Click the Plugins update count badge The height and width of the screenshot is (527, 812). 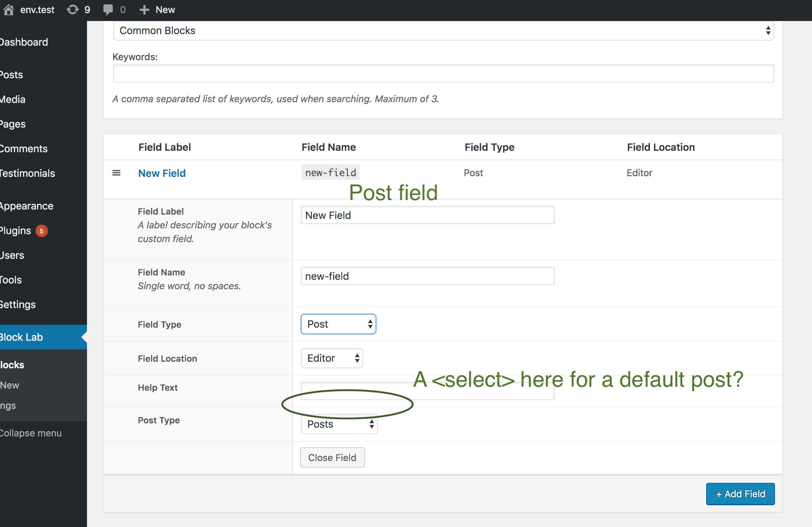[42, 231]
